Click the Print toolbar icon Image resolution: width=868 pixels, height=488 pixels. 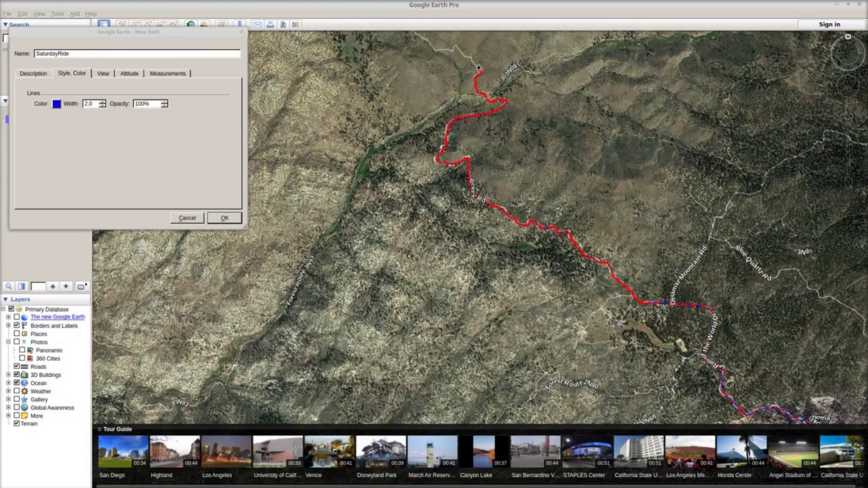click(270, 24)
